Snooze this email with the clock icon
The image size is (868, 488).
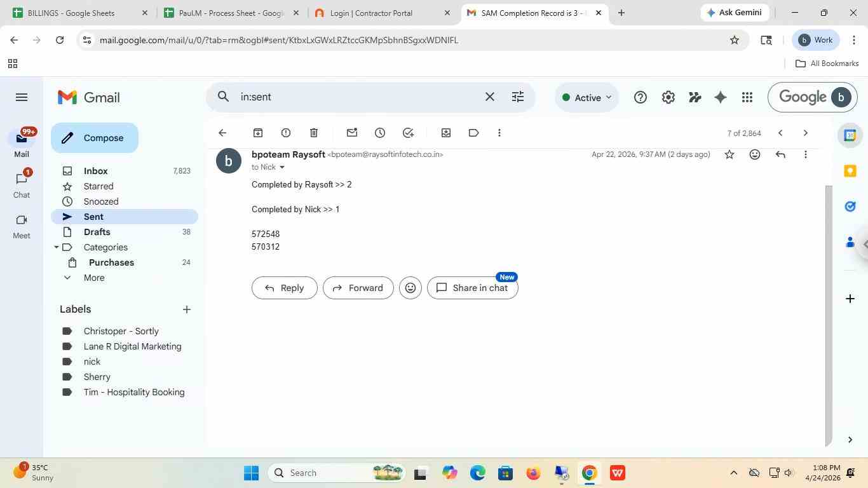(x=380, y=133)
